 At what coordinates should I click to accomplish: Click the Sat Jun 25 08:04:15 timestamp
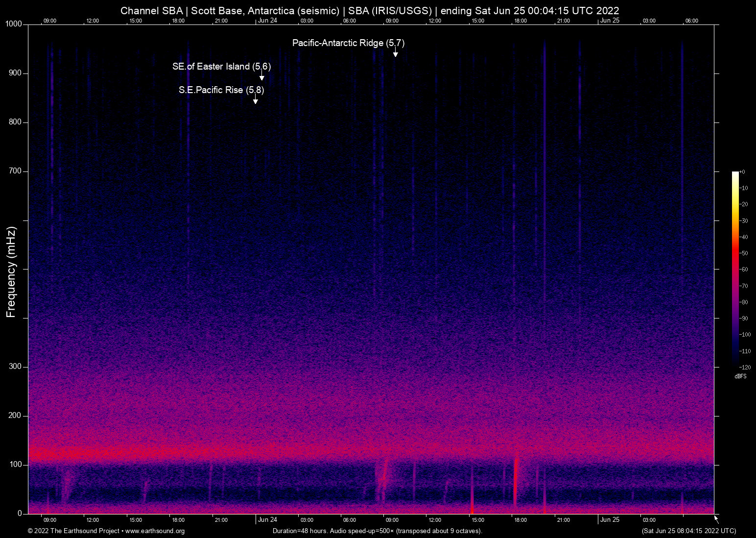[x=688, y=531]
